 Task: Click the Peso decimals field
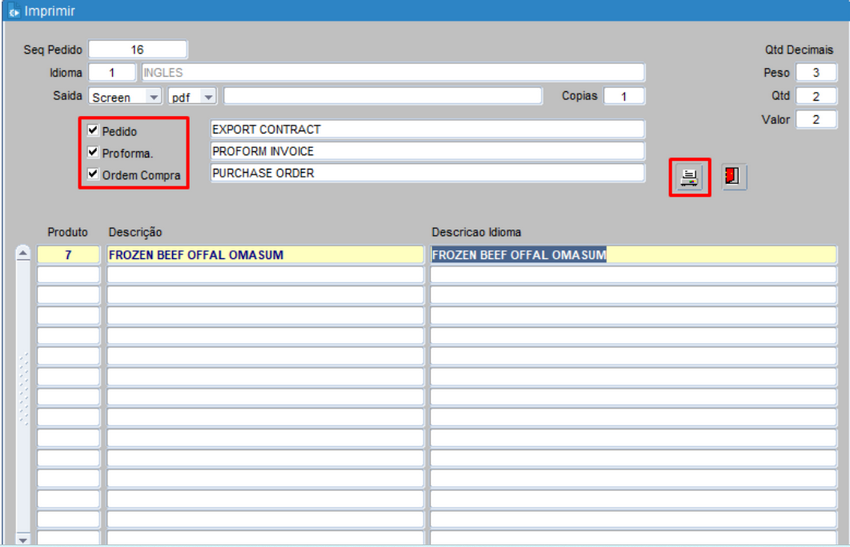point(816,73)
